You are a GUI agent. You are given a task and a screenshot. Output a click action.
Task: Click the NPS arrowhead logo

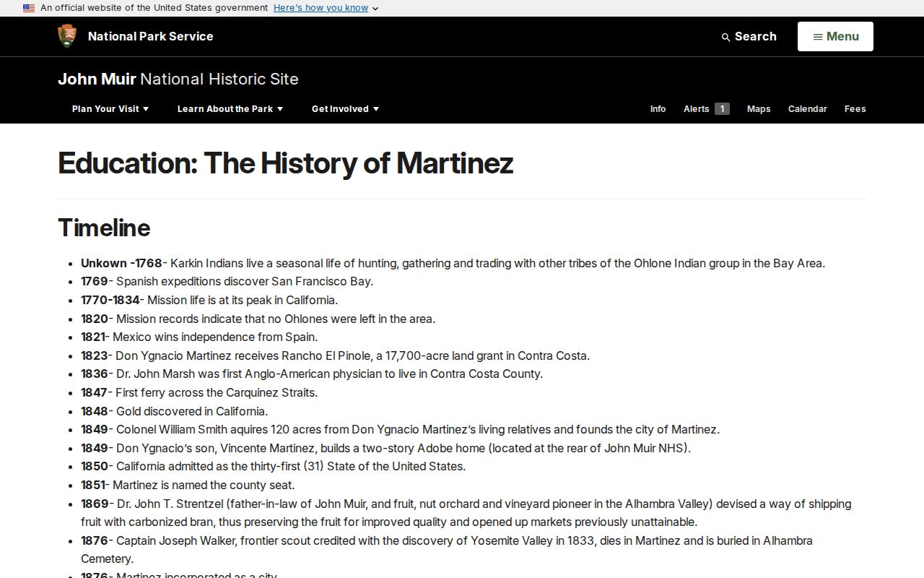[67, 36]
